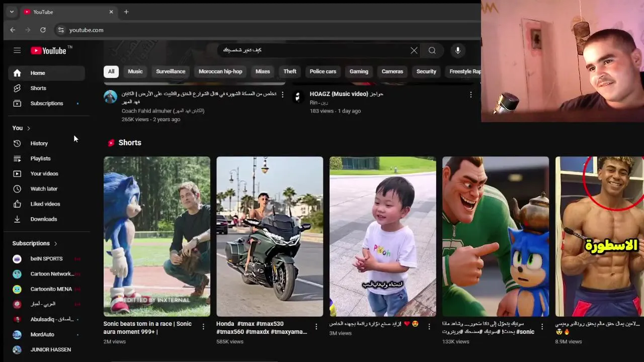Open the tab search dropdown arrow
The width and height of the screenshot is (644, 362).
(x=12, y=12)
